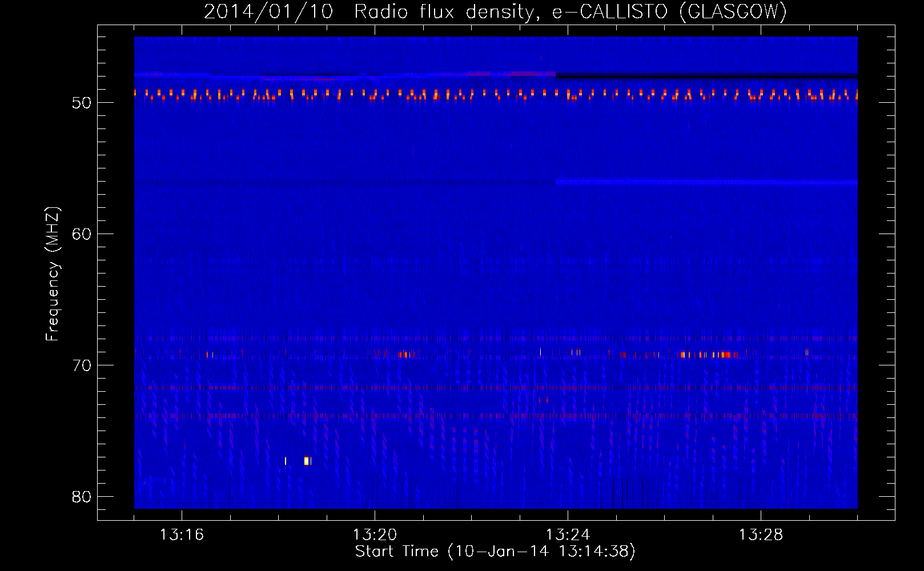The width and height of the screenshot is (924, 571).
Task: Click the bright yellow-white burst near 78 MHz
Action: coord(307,461)
